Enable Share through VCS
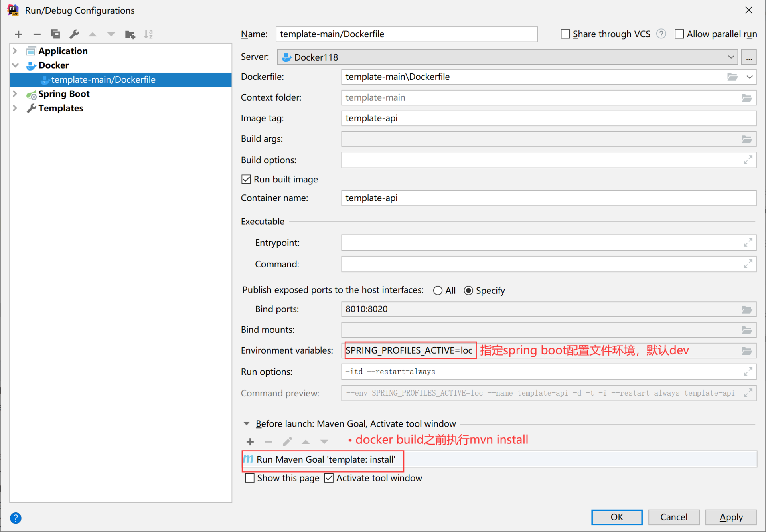Screen dimensions: 766x532 (x=565, y=34)
